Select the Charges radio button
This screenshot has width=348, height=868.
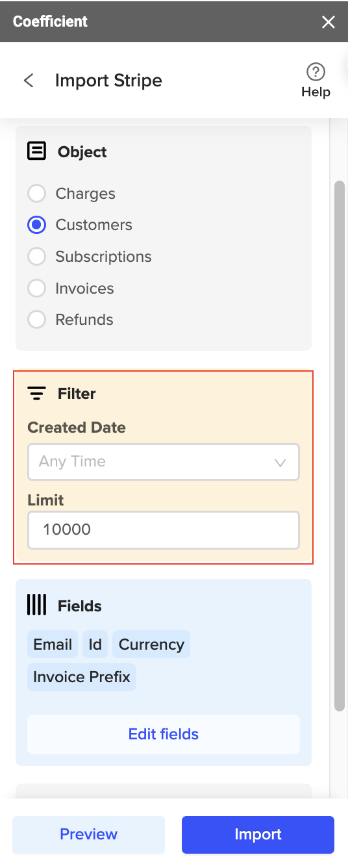tap(36, 194)
